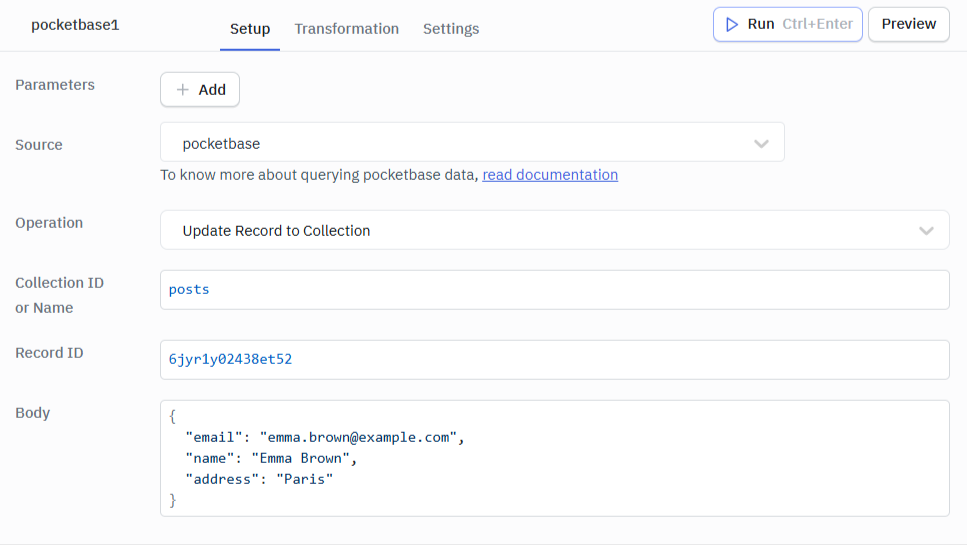967x545 pixels.
Task: Expand the Operation dropdown chevron
Action: [x=926, y=231]
